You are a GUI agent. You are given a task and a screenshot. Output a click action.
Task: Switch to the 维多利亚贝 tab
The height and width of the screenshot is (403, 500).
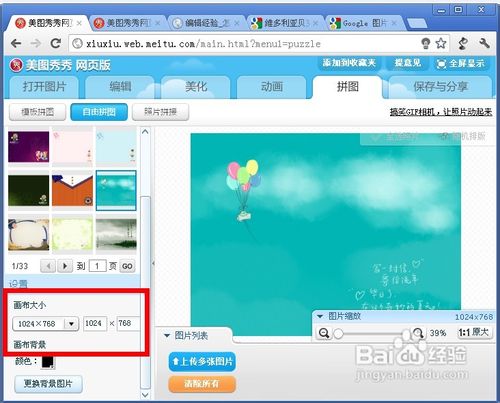285,23
